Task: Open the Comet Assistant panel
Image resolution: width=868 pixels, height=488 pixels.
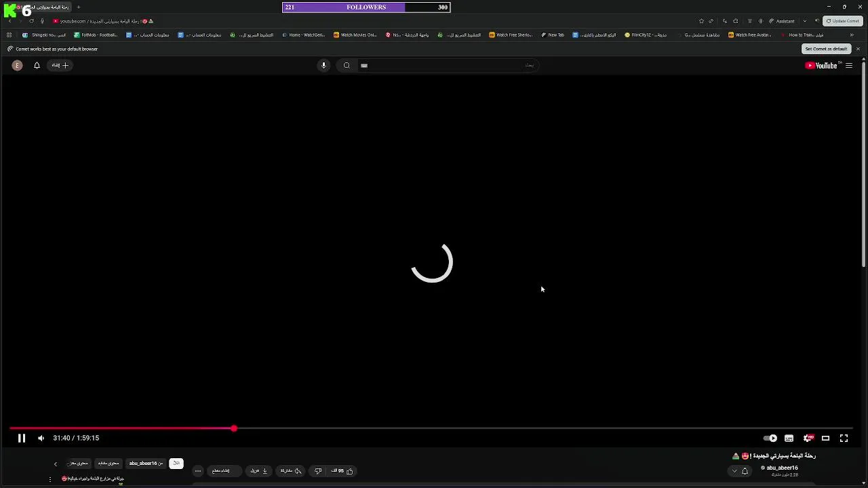Action: tap(782, 21)
